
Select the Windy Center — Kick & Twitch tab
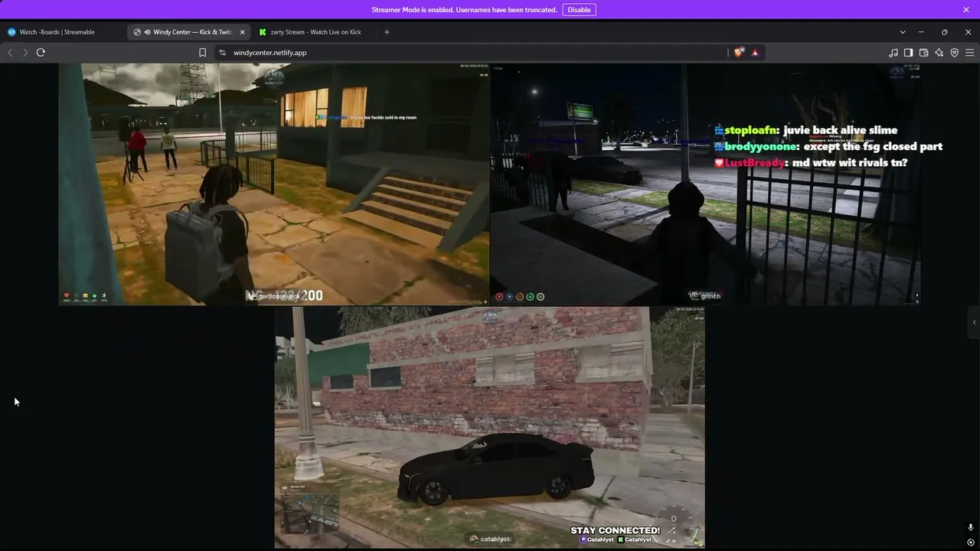pyautogui.click(x=190, y=32)
